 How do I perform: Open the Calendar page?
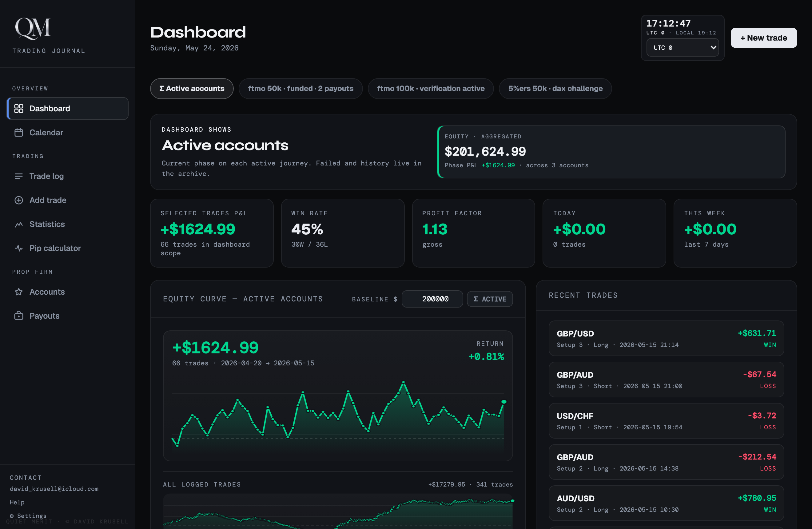(x=68, y=132)
